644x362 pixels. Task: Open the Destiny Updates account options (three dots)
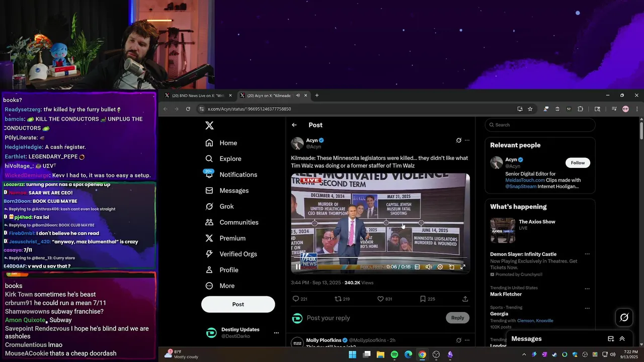tap(276, 333)
